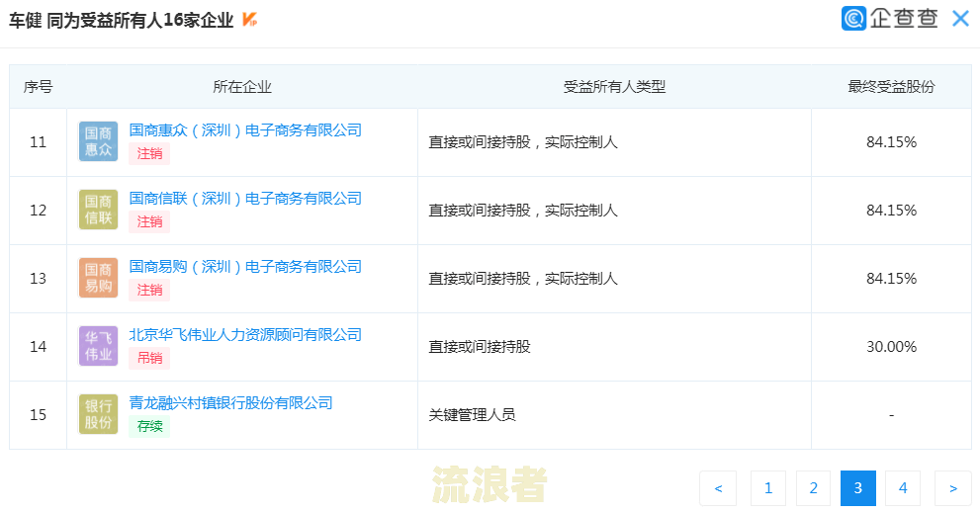This screenshot has width=980, height=514.
Task: Go to next page arrow
Action: tap(953, 488)
